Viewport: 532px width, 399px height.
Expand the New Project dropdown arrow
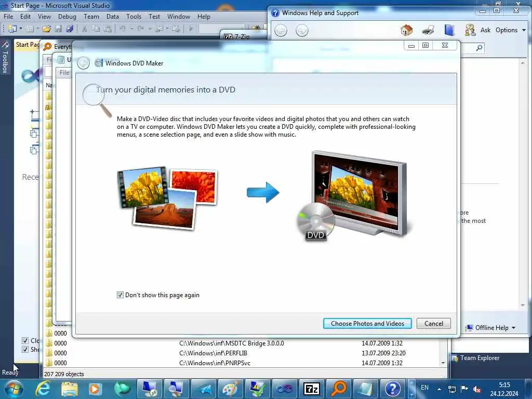21,29
